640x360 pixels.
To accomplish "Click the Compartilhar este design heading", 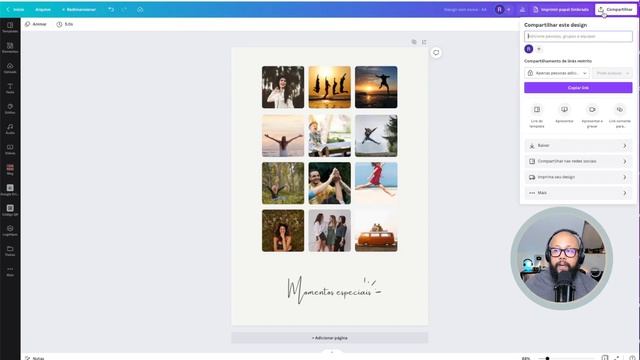I will click(x=555, y=25).
